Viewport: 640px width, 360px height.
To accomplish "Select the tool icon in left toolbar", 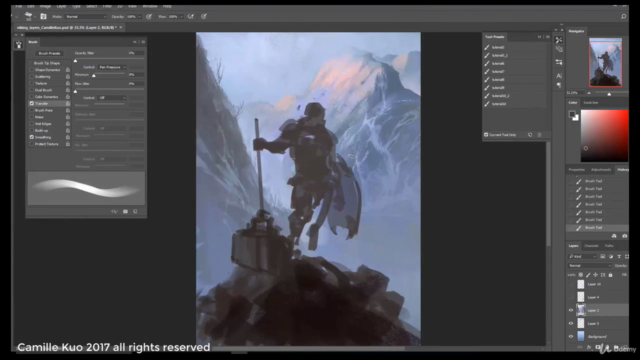I will click(x=18, y=45).
